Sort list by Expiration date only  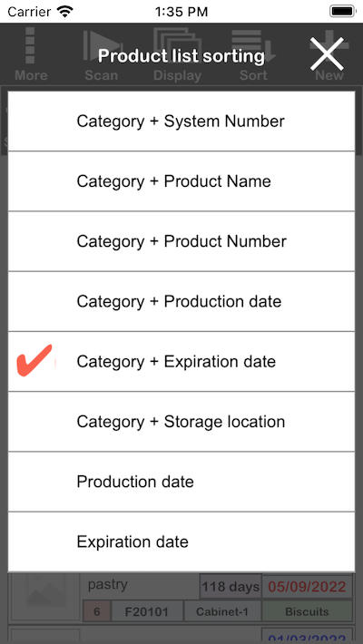181,542
